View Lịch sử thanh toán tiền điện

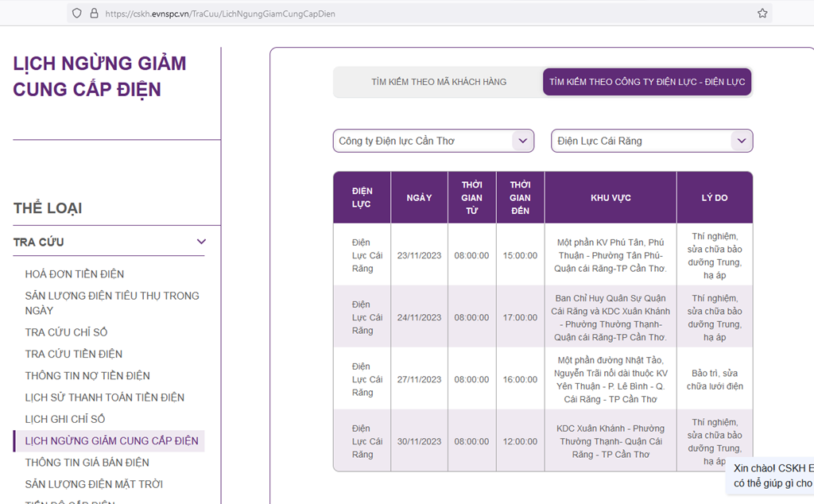point(105,397)
